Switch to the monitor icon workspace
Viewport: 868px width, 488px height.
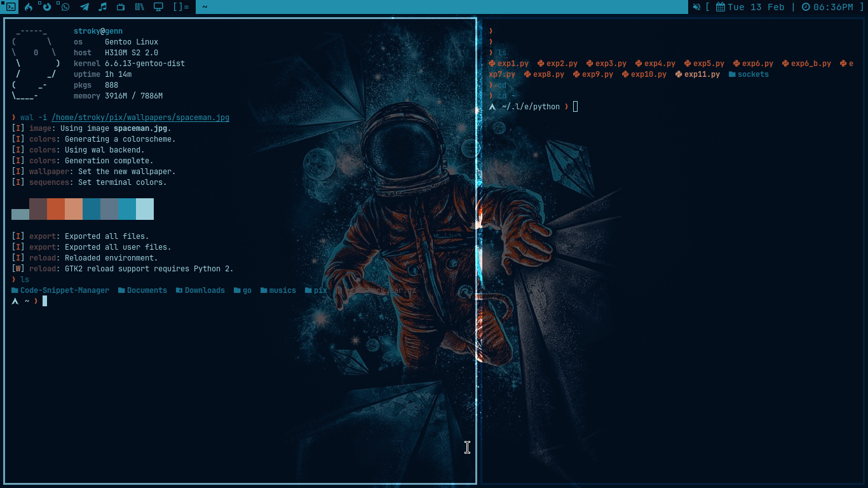point(158,7)
